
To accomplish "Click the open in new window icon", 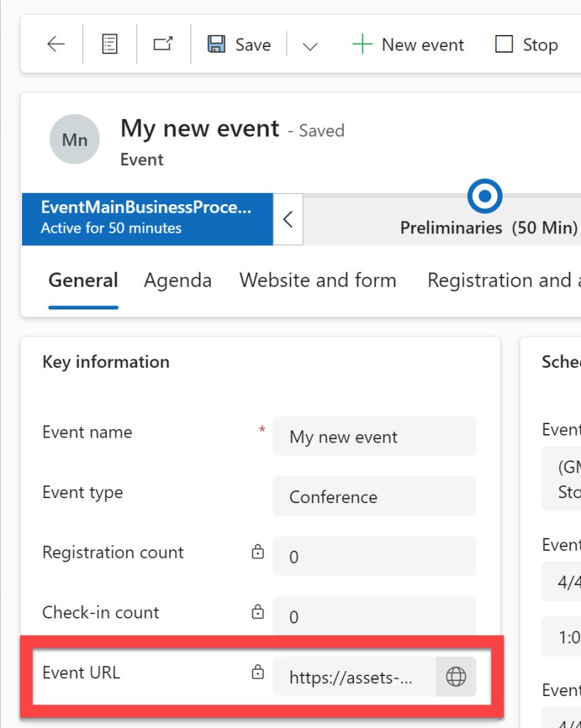I will [163, 45].
